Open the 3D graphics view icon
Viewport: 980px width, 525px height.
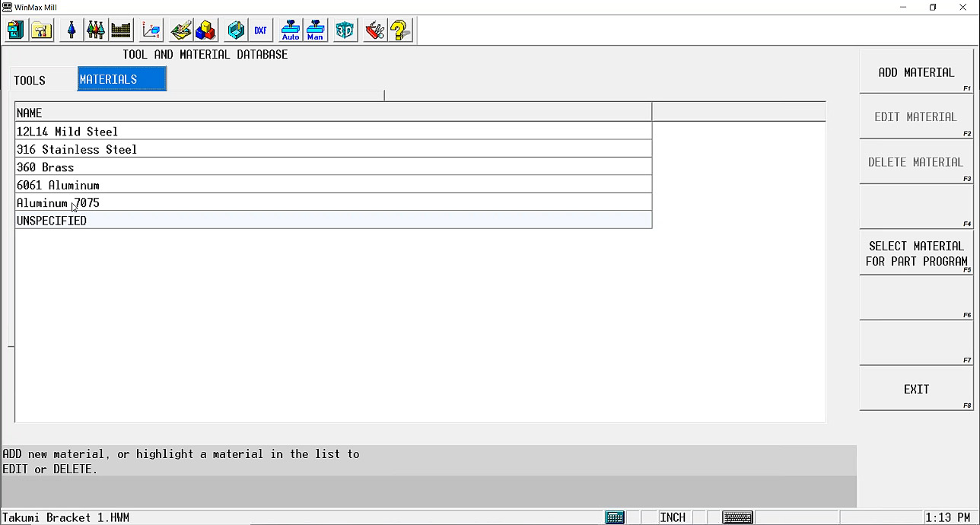344,30
